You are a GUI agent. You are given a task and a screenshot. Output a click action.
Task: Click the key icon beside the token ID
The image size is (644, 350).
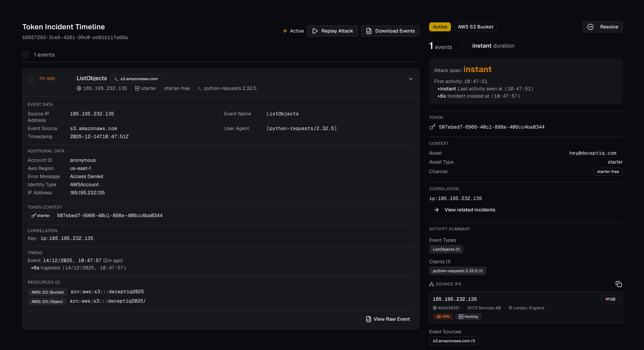pyautogui.click(x=432, y=127)
